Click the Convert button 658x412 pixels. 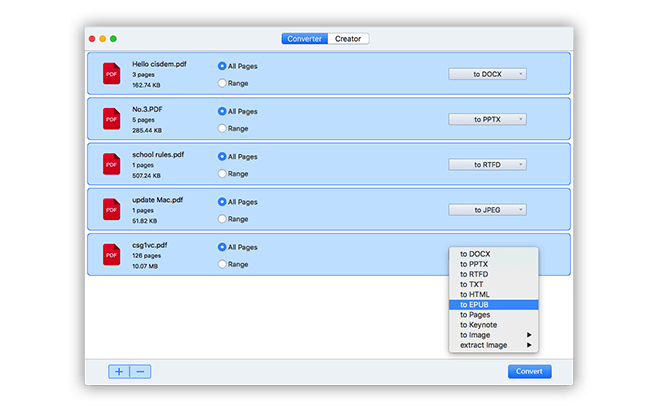tap(530, 371)
